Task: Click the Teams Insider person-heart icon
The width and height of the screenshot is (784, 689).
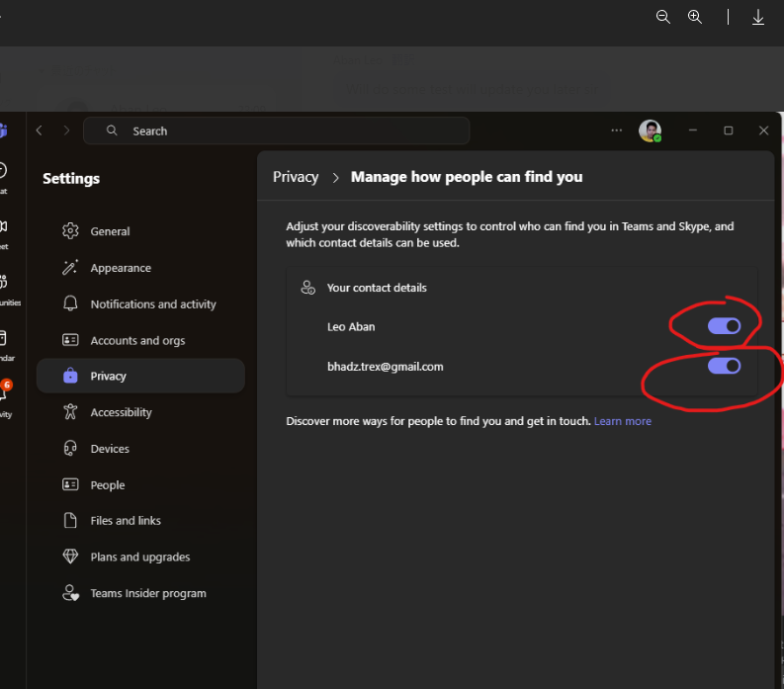Action: coord(70,593)
